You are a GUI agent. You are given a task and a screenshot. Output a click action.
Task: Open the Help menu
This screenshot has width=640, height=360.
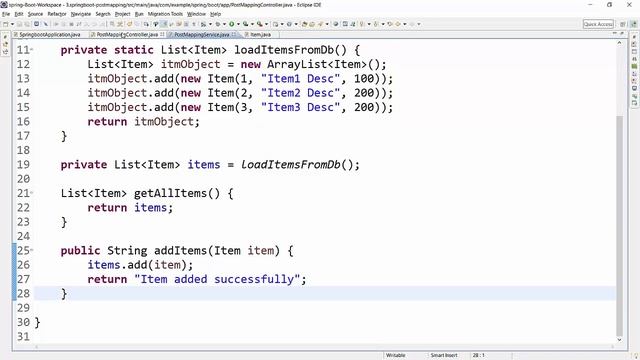tap(215, 14)
